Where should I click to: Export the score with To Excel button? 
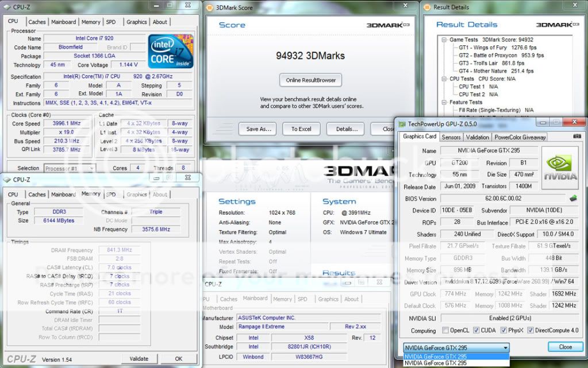301,129
